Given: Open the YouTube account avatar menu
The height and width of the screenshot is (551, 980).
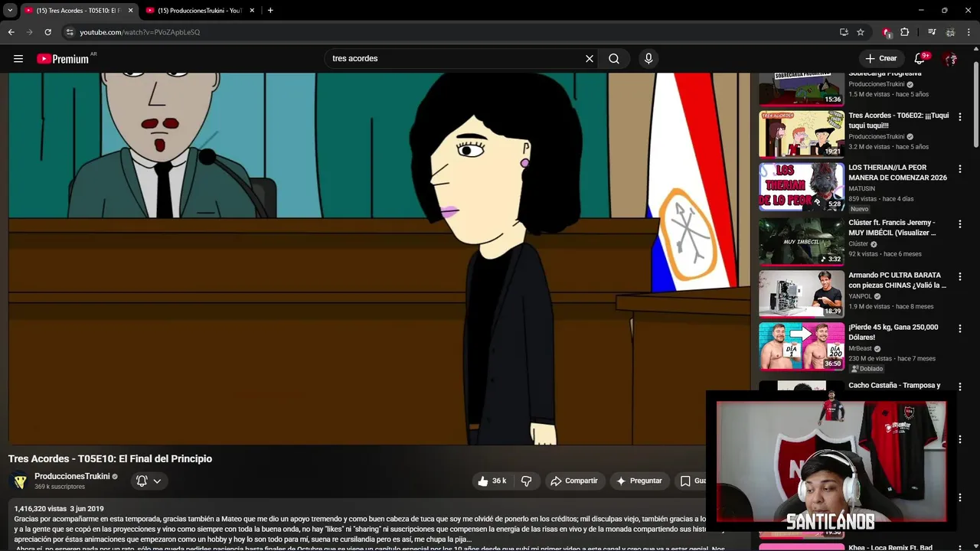Looking at the screenshot, I should pyautogui.click(x=950, y=59).
